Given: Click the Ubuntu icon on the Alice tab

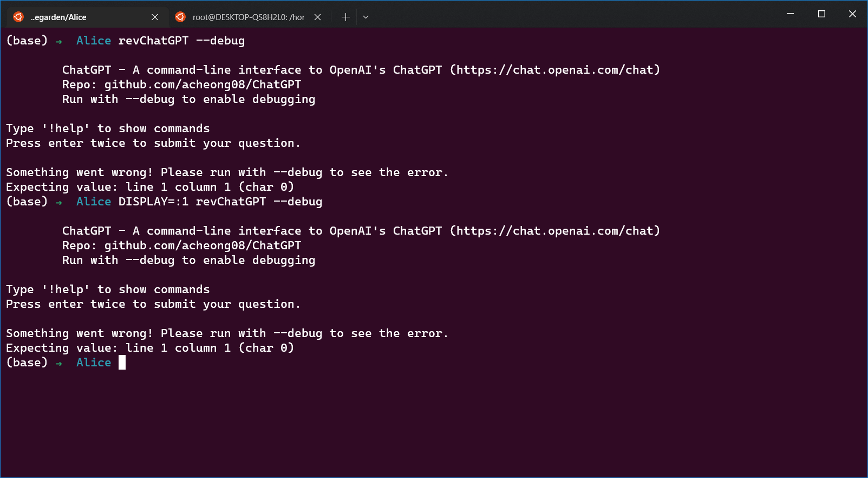Looking at the screenshot, I should point(18,17).
